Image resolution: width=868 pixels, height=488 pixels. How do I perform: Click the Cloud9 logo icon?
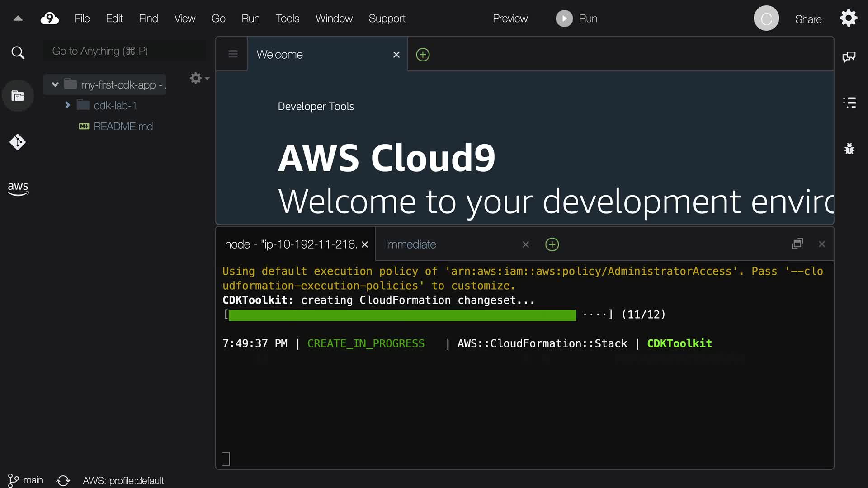click(x=50, y=19)
